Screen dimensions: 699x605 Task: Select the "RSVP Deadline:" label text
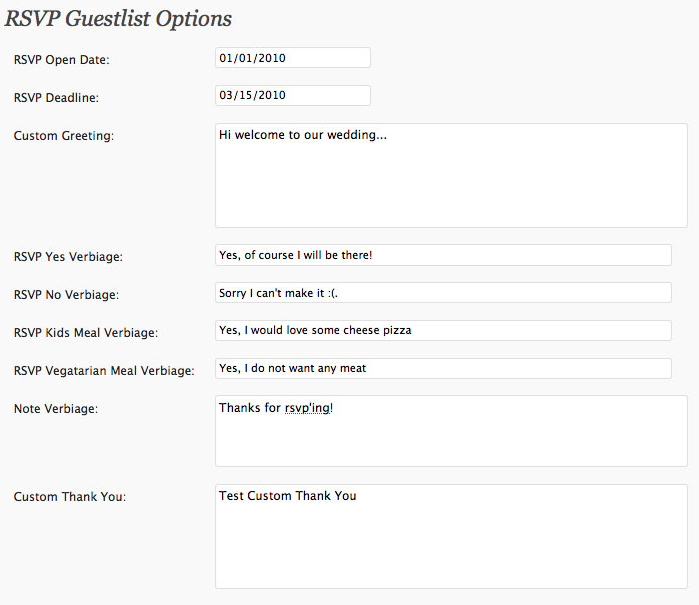pyautogui.click(x=56, y=98)
